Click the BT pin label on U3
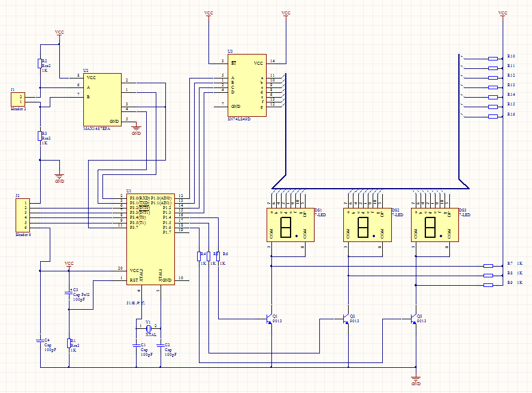532x393 pixels. [x=234, y=63]
